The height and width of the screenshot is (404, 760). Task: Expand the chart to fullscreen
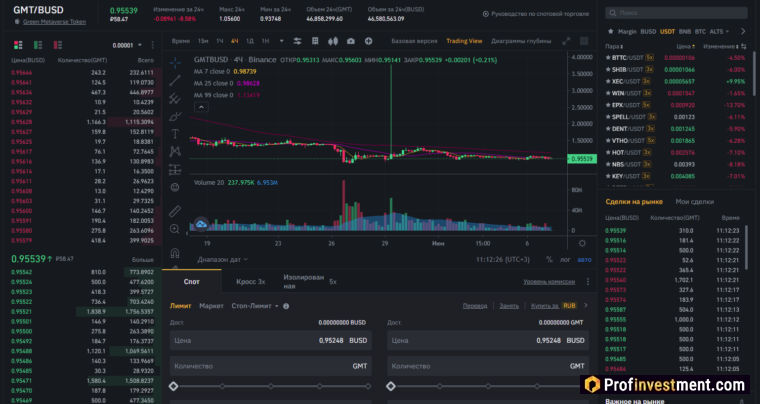tap(566, 41)
